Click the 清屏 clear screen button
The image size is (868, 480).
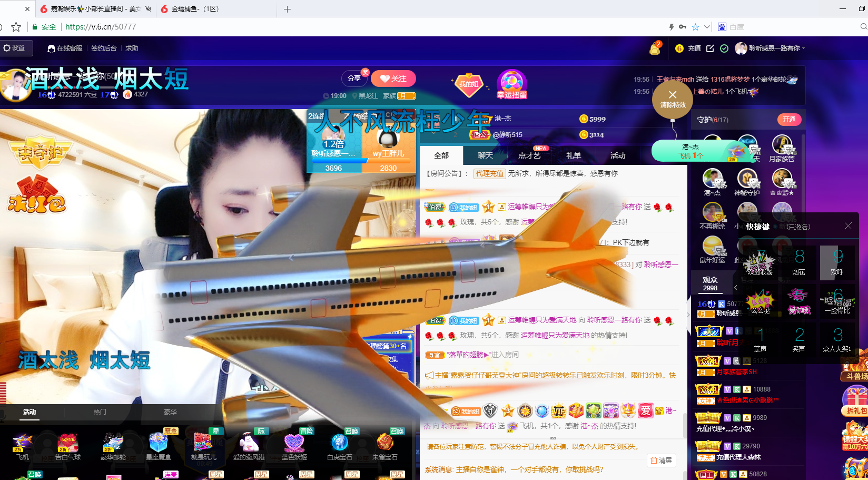pyautogui.click(x=661, y=461)
